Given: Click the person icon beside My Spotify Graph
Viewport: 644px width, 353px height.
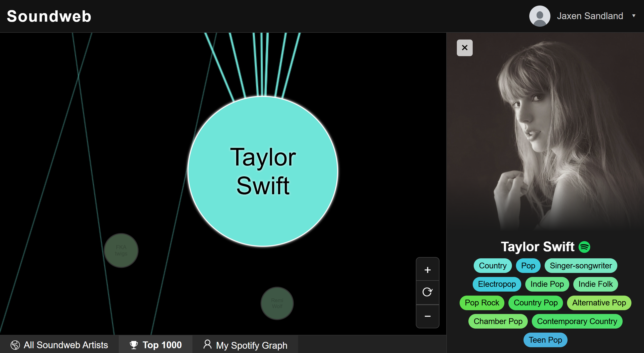Looking at the screenshot, I should [207, 344].
